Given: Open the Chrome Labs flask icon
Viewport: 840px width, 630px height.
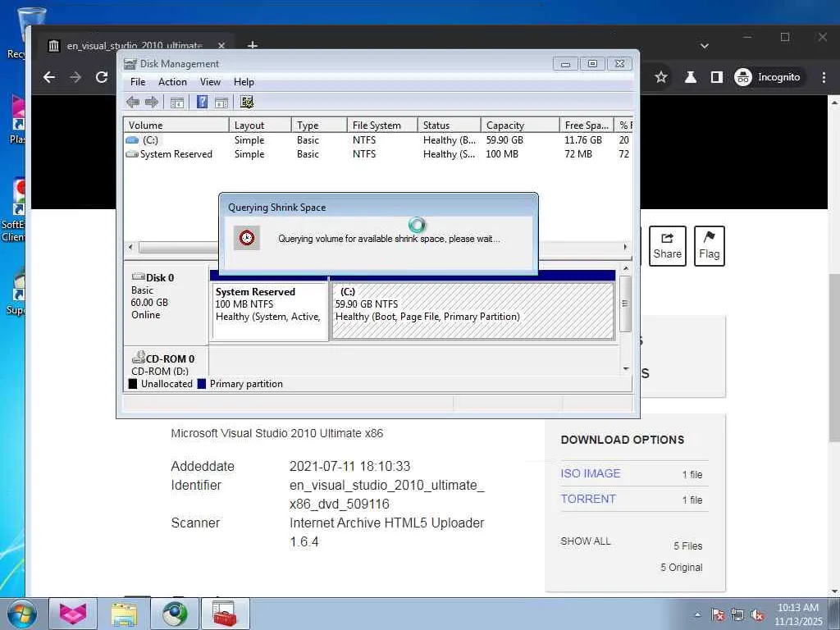Looking at the screenshot, I should pyautogui.click(x=691, y=77).
